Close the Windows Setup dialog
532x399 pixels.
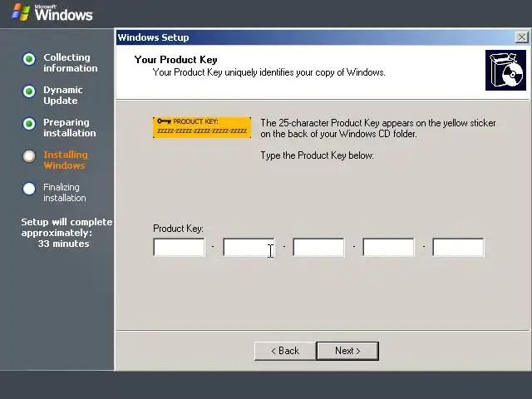521,37
